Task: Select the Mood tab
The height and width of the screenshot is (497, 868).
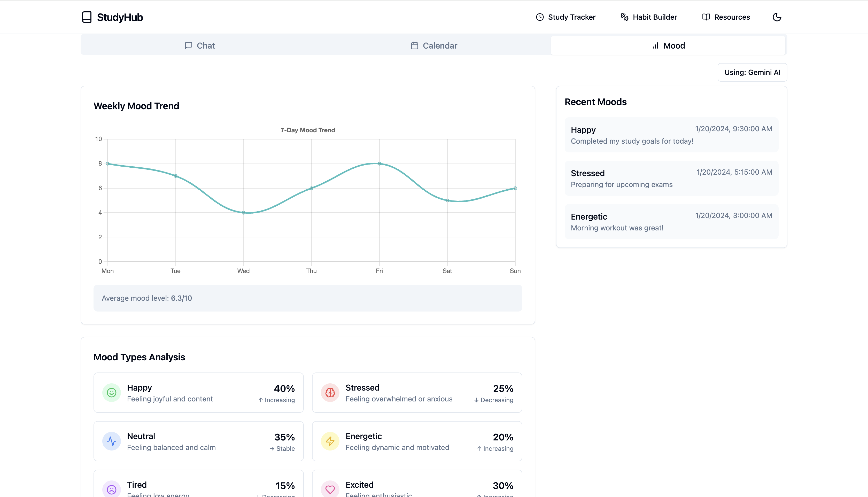Action: (x=668, y=45)
